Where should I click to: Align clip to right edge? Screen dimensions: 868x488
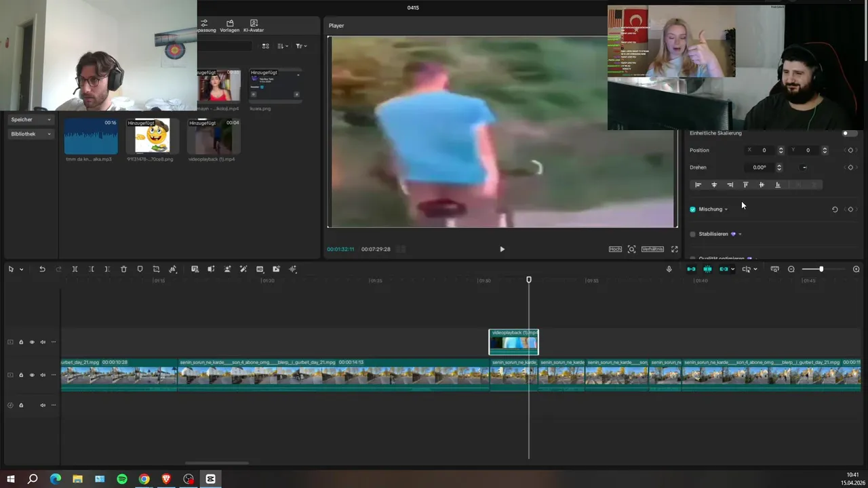[x=730, y=185]
